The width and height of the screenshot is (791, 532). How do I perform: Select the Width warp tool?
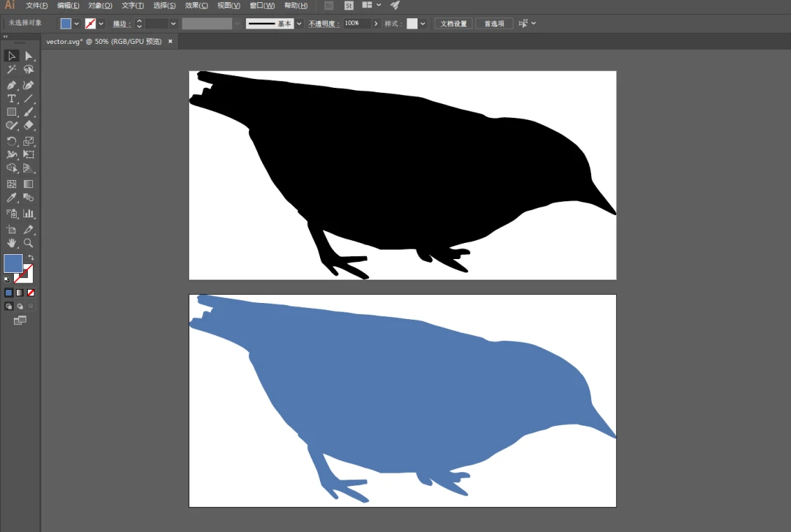point(12,155)
